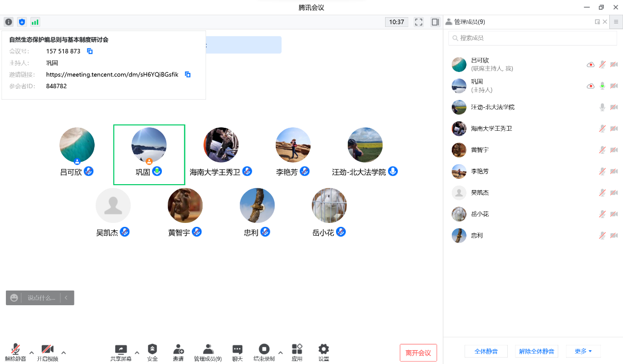Viewport: 623px width, 364px height.
Task: Open the 更多 dropdown in members panel
Action: [583, 351]
